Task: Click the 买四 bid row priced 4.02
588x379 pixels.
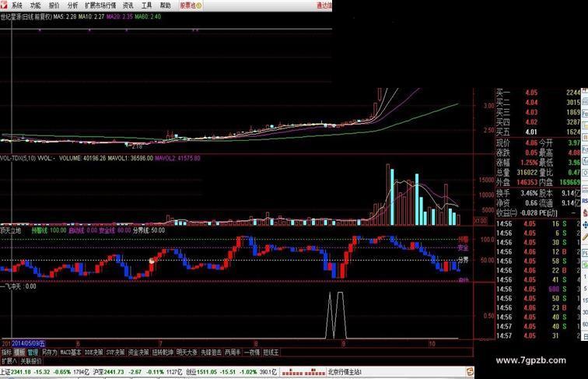Action: pos(537,122)
